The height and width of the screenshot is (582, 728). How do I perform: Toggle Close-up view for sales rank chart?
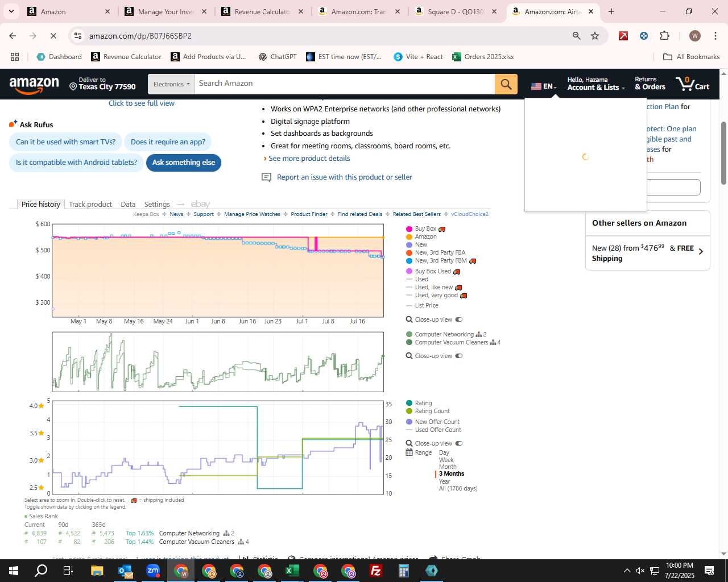click(x=458, y=356)
